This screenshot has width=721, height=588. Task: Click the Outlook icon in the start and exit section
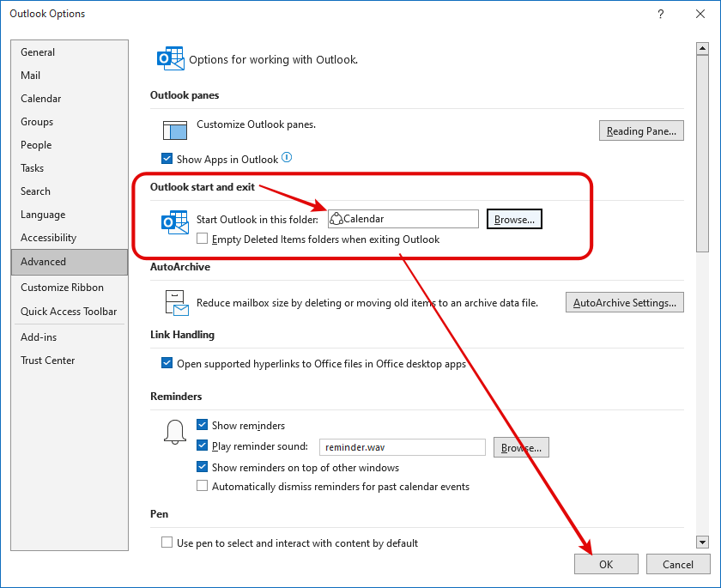[x=175, y=222]
